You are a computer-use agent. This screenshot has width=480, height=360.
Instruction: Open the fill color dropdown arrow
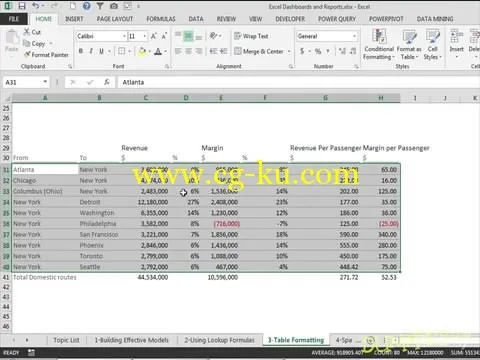point(150,51)
